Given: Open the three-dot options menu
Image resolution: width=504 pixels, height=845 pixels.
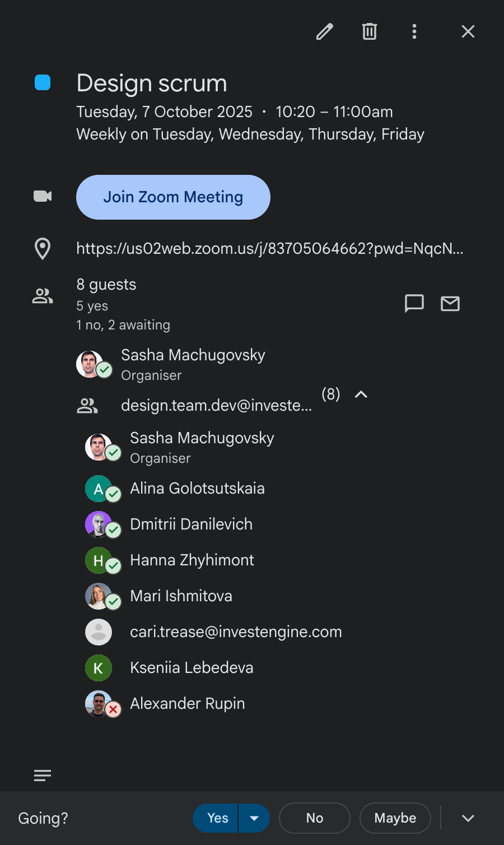Looking at the screenshot, I should click(414, 31).
